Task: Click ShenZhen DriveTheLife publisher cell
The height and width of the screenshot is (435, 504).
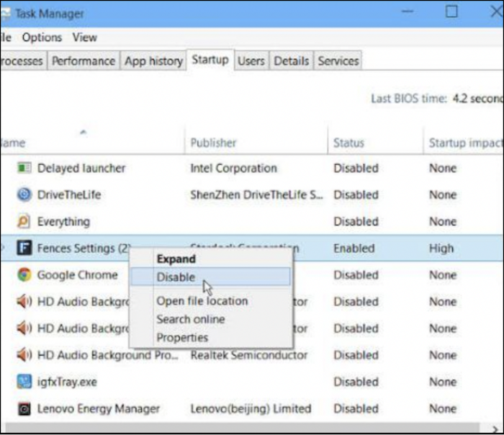Action: coord(256,195)
